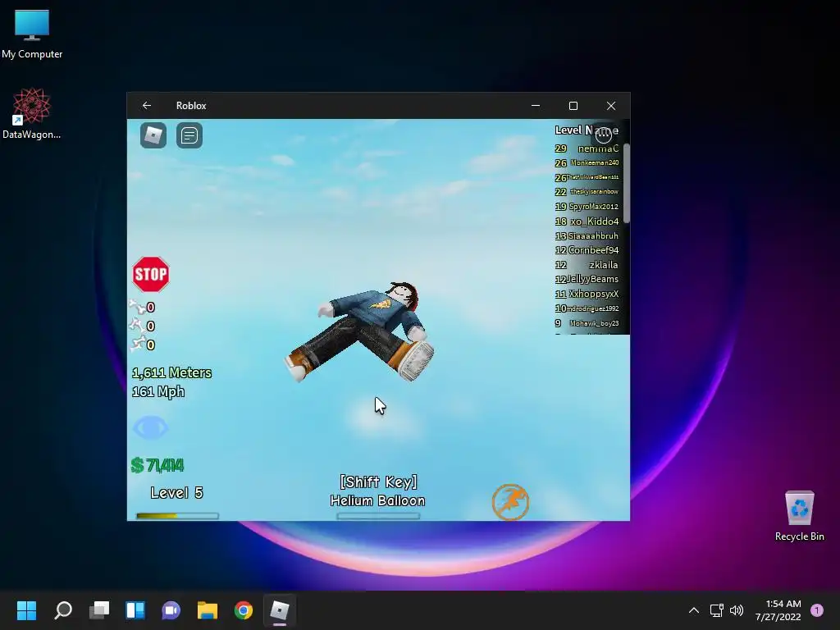Viewport: 840px width, 630px height.
Task: Click the Roblox window title text
Action: [191, 106]
